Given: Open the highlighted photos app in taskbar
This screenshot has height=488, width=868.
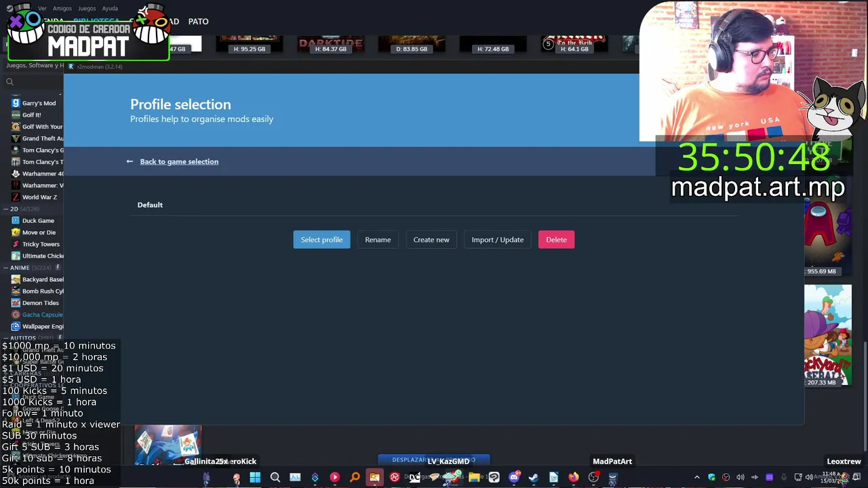Looking at the screenshot, I should coord(374,477).
